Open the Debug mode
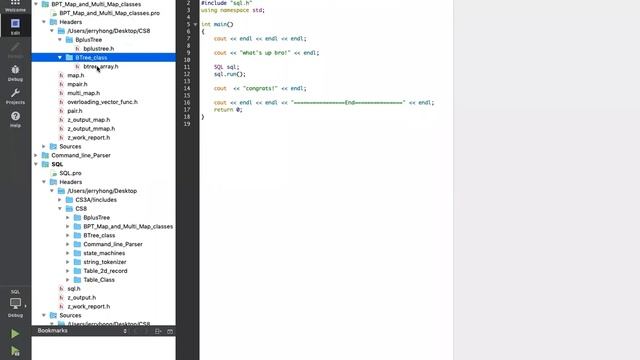 [x=15, y=73]
